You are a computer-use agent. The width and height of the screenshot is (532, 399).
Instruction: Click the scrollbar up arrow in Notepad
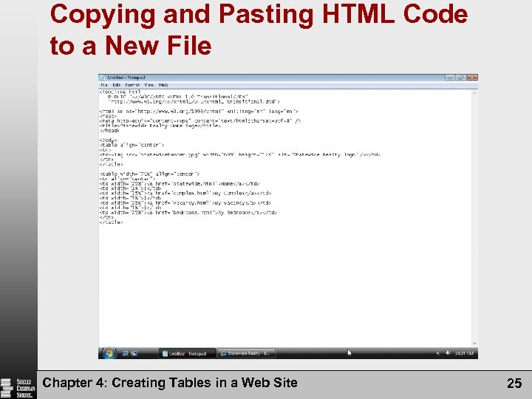(474, 92)
